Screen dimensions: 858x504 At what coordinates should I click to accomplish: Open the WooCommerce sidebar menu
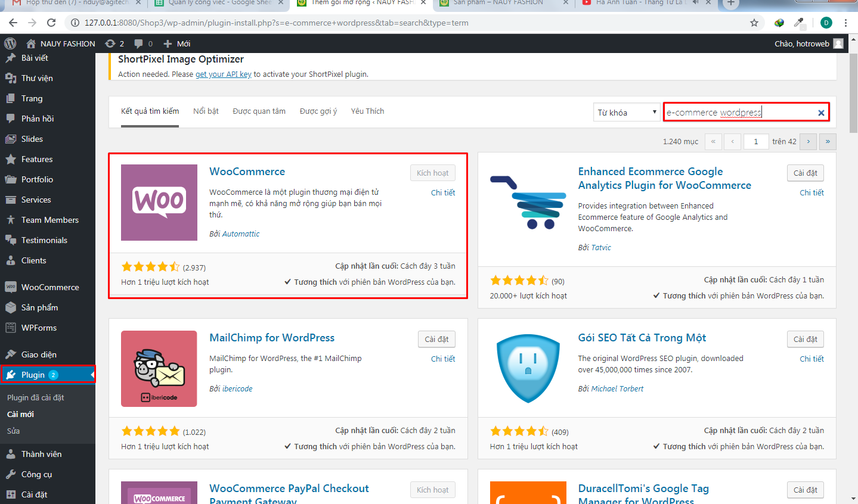(x=48, y=287)
